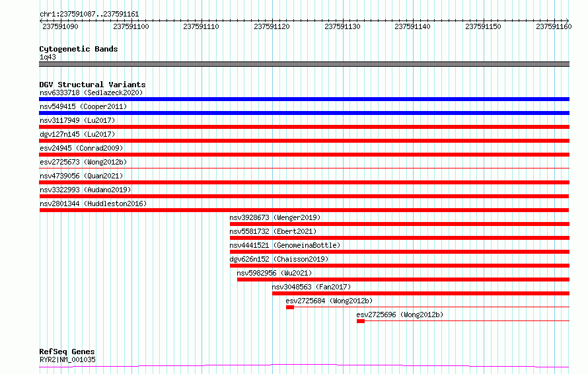Click the magenta RYR2 gene line
588x374 pixels.
coord(304,366)
